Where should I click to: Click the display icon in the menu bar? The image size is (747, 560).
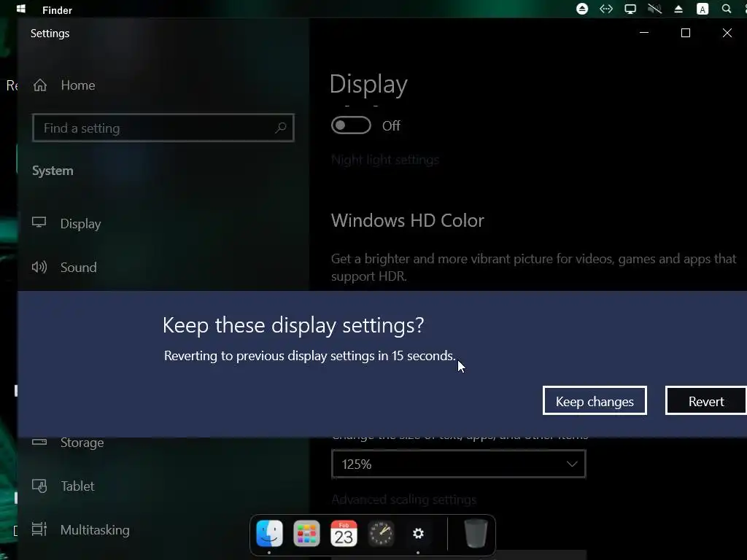pos(630,9)
